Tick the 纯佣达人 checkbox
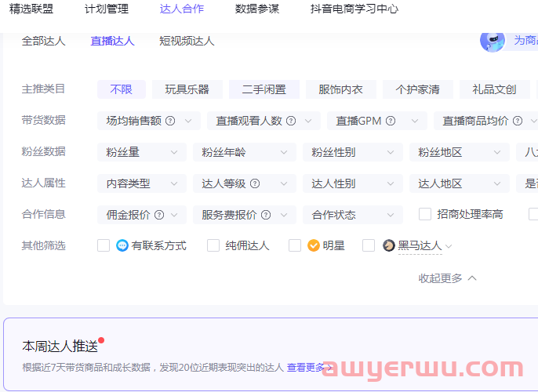Viewport: 538px width, 392px height. tap(213, 245)
